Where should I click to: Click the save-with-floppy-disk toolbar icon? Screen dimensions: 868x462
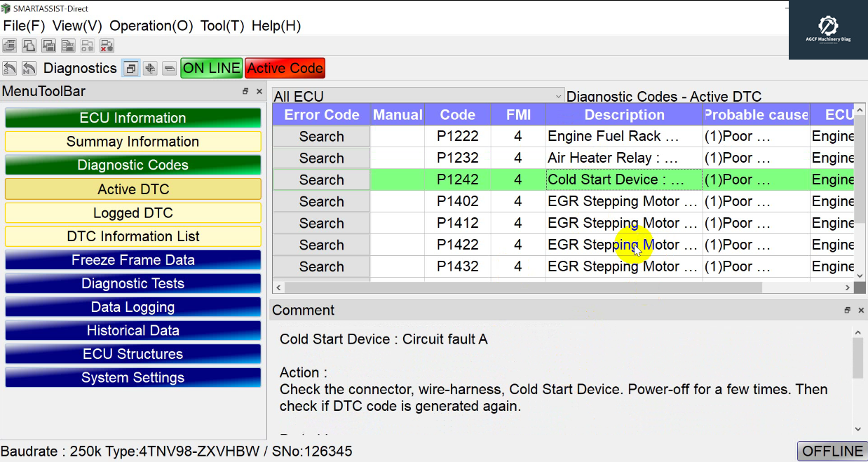(x=48, y=46)
